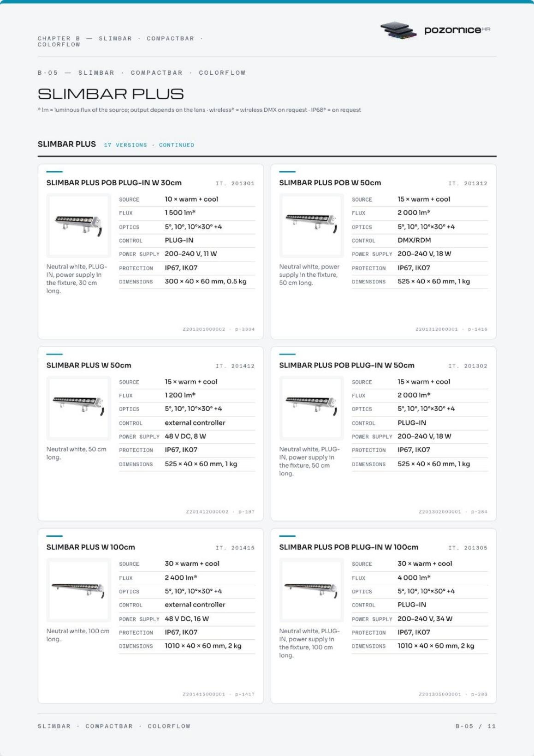Select the SLIMBAR PLUS W 100cm product image

click(78, 589)
